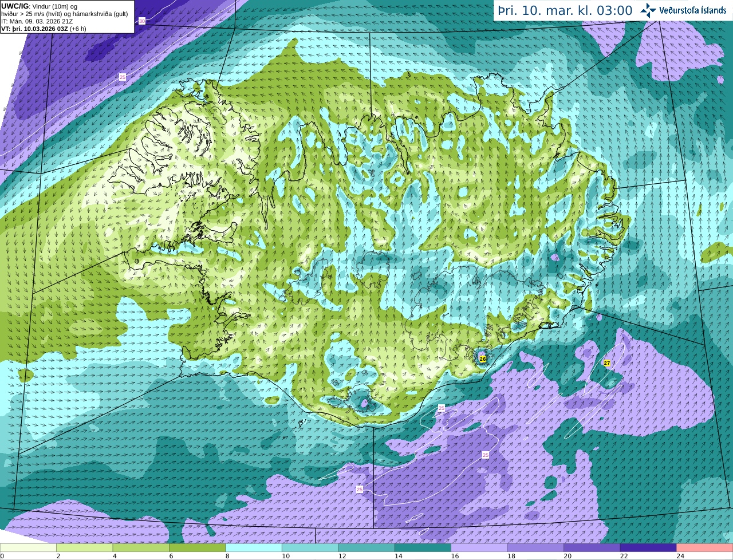Click the yellow 27 max gust marker

(607, 363)
